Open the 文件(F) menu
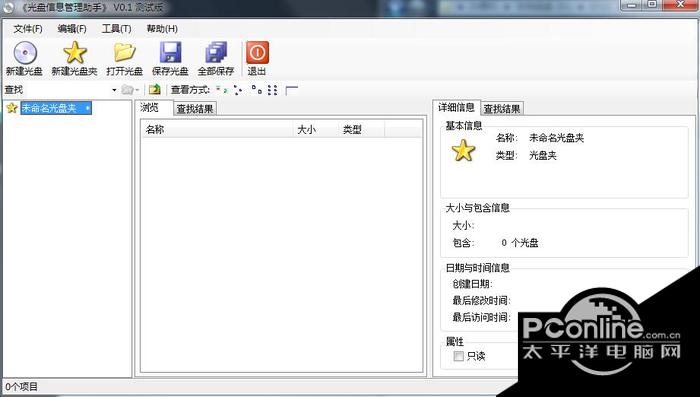This screenshot has width=700, height=397. click(x=28, y=29)
